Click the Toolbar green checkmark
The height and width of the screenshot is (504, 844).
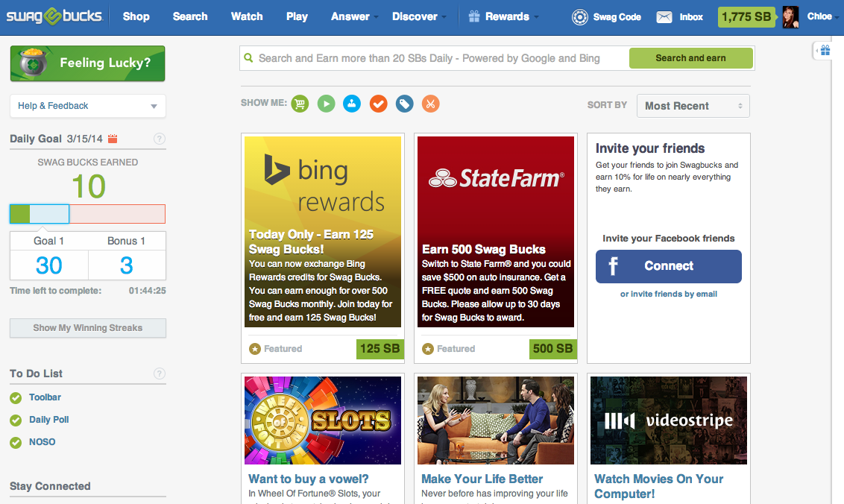click(16, 398)
